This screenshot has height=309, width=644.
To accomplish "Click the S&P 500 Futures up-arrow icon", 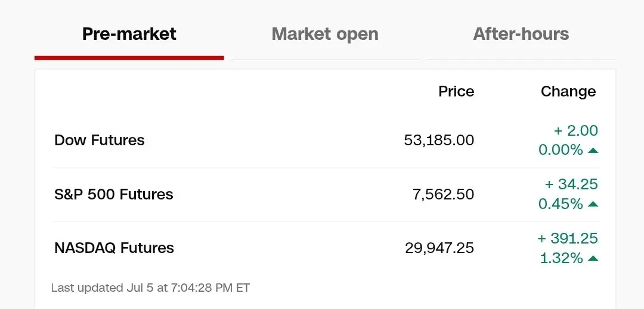I will point(593,204).
